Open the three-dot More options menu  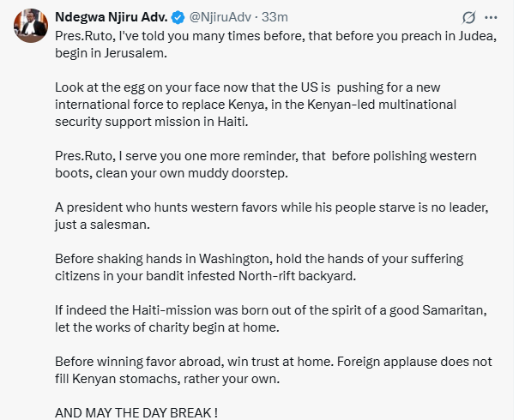tap(491, 17)
